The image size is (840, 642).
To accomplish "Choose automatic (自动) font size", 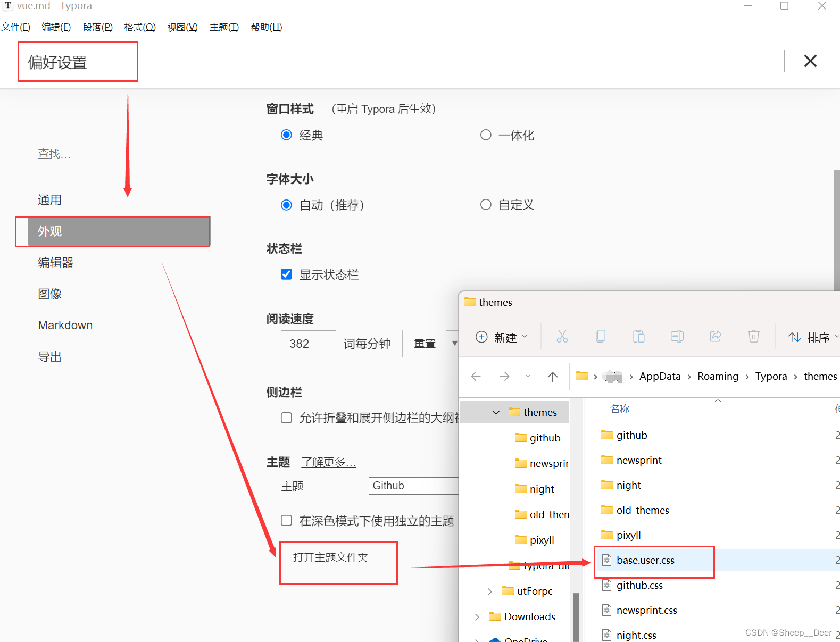I will coord(286,205).
